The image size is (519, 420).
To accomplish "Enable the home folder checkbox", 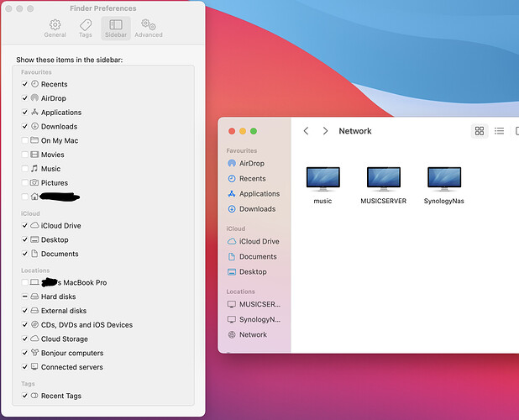I will point(25,197).
